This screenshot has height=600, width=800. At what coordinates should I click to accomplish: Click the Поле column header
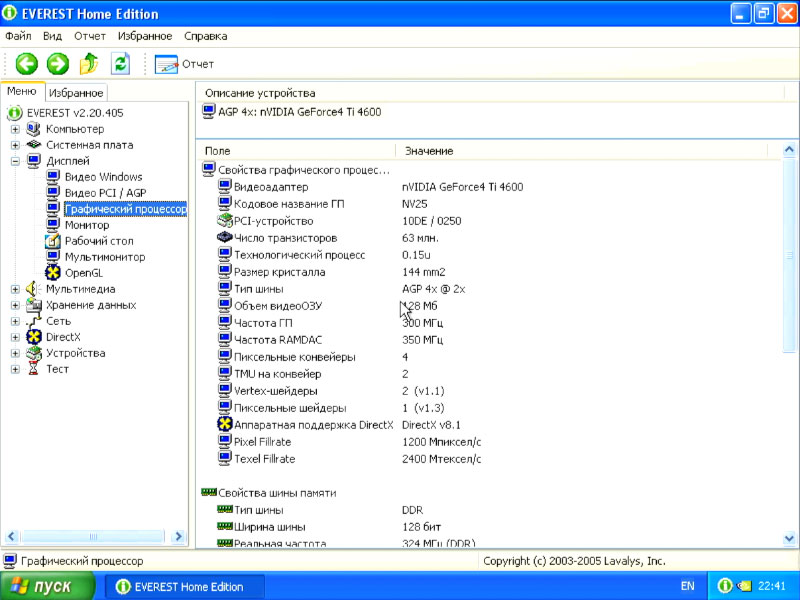click(x=217, y=151)
